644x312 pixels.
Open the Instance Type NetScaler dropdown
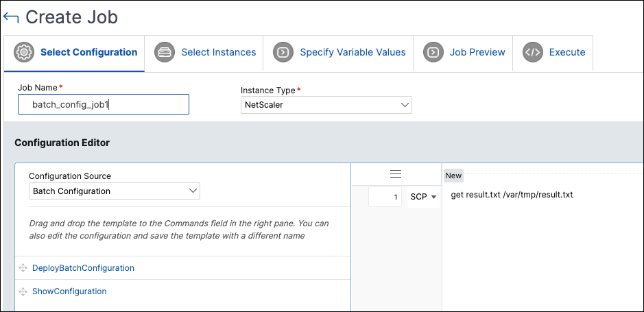pyautogui.click(x=326, y=105)
